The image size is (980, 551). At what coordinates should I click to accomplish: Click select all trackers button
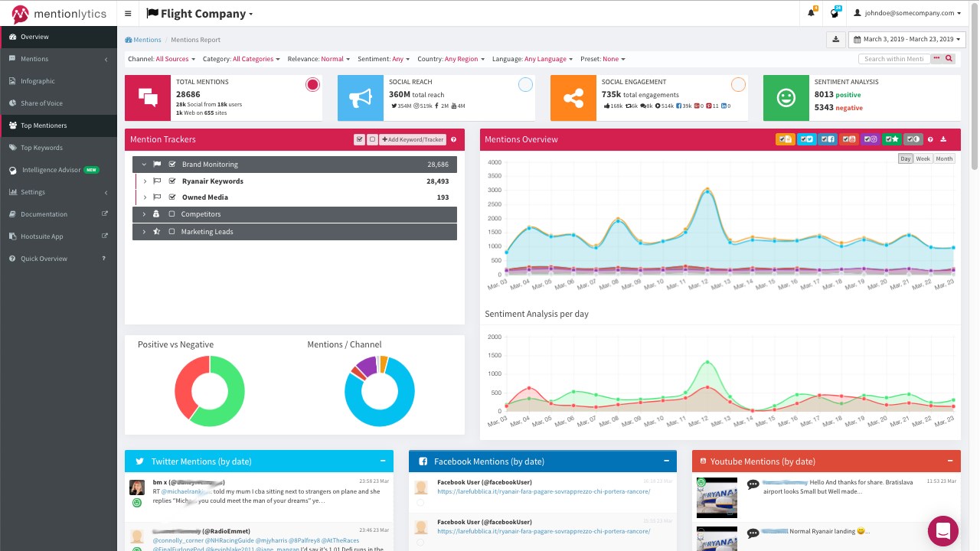click(359, 139)
